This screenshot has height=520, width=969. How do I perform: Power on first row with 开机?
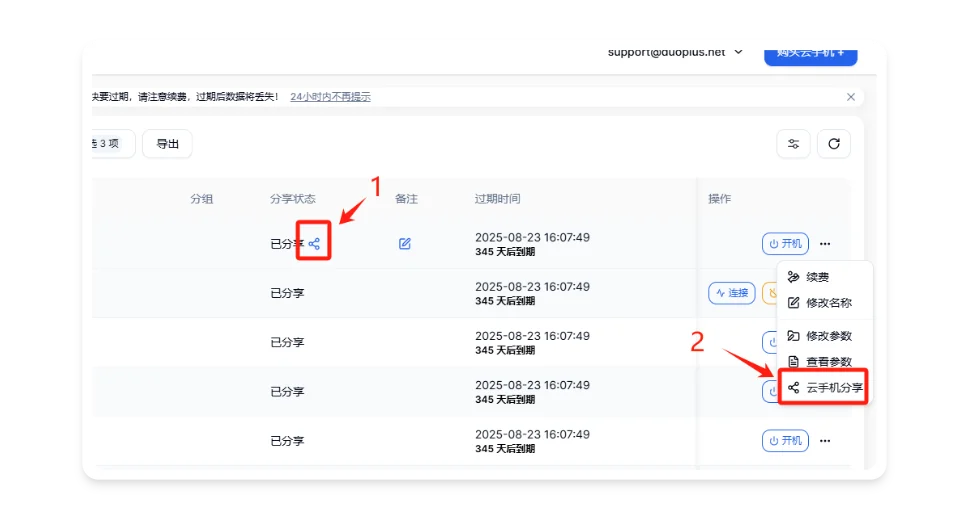tap(785, 244)
